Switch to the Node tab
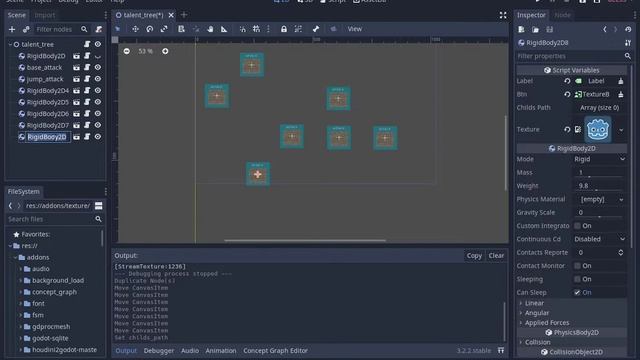This screenshot has height=360, width=640. (x=562, y=15)
